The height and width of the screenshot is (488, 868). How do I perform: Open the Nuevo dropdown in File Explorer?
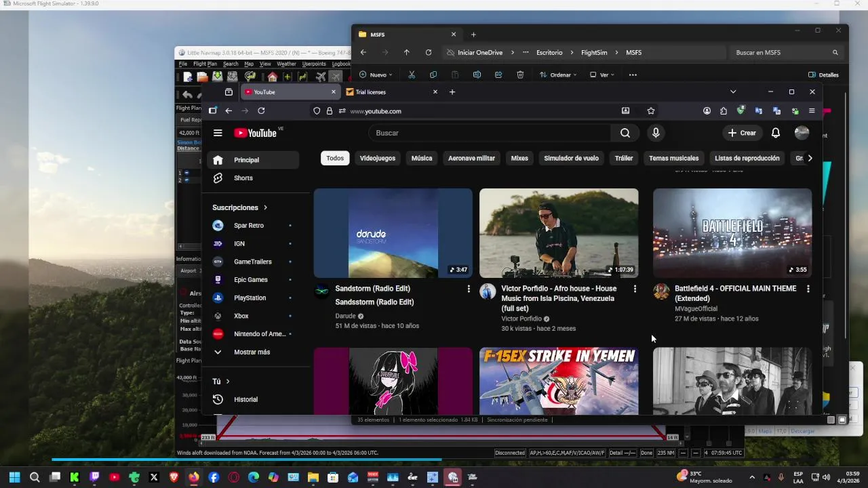click(376, 75)
